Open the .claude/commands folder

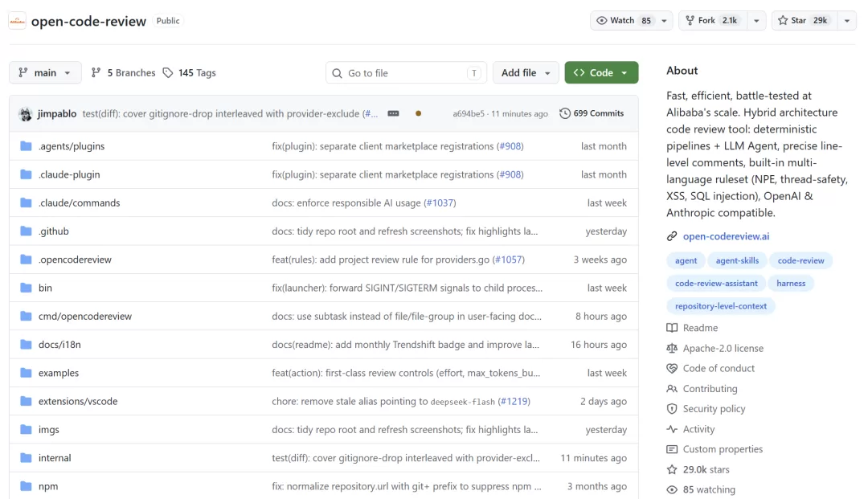tap(79, 203)
